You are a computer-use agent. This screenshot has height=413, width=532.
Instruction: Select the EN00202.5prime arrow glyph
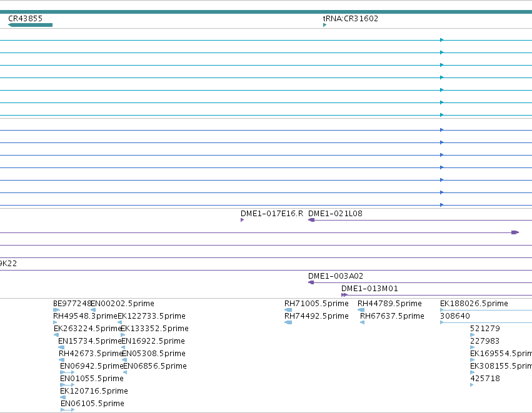tap(93, 310)
